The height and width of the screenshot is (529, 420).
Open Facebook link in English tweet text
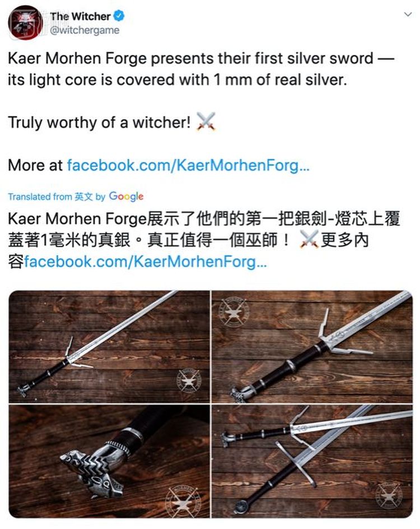pyautogui.click(x=188, y=165)
